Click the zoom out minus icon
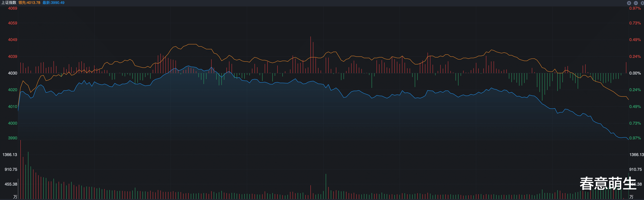This screenshot has height=200, width=644. [636, 3]
